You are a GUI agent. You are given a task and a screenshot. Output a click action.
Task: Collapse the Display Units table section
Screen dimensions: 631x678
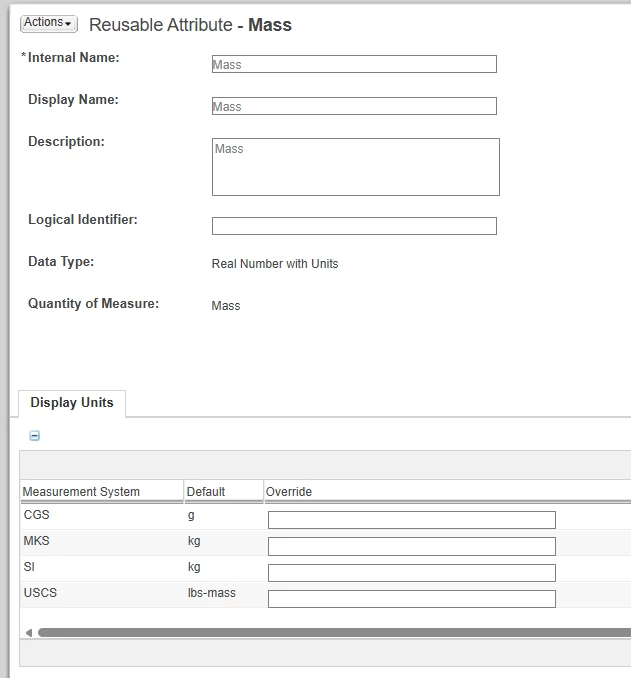[35, 435]
